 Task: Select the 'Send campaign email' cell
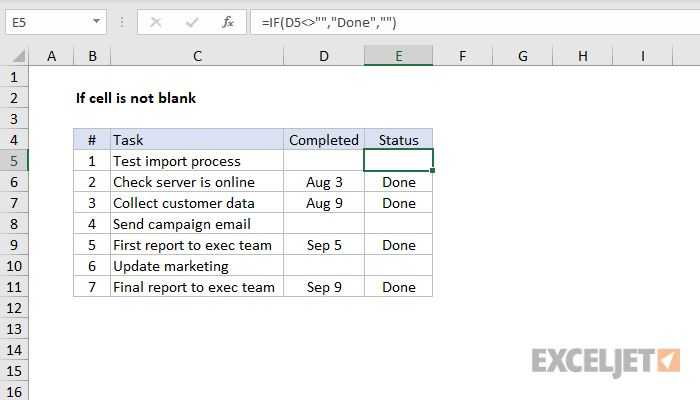[x=197, y=224]
